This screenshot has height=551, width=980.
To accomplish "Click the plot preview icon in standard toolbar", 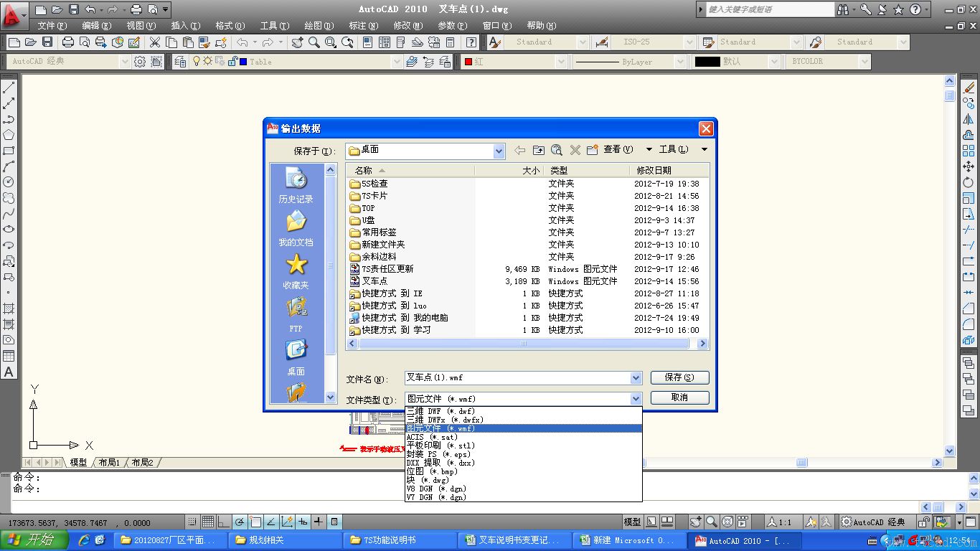I will (85, 42).
